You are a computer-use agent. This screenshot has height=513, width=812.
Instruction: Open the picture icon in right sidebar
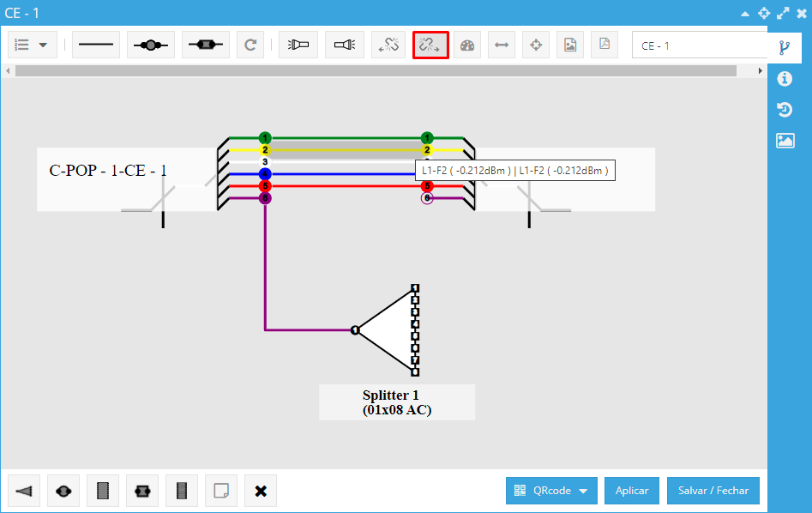coord(785,141)
